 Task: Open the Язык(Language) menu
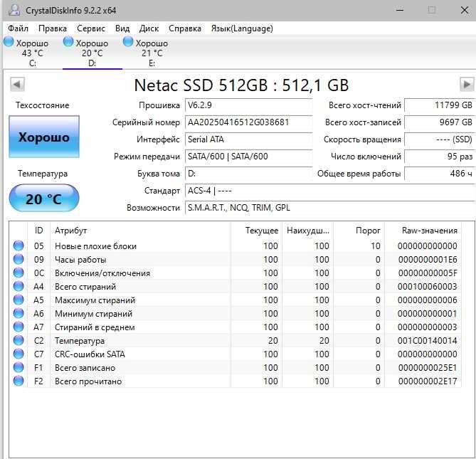(242, 28)
